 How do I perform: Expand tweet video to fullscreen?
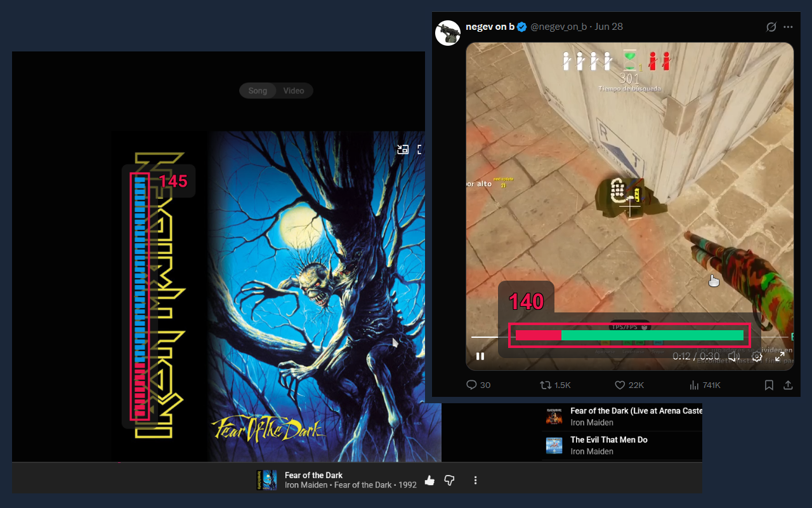coord(780,356)
